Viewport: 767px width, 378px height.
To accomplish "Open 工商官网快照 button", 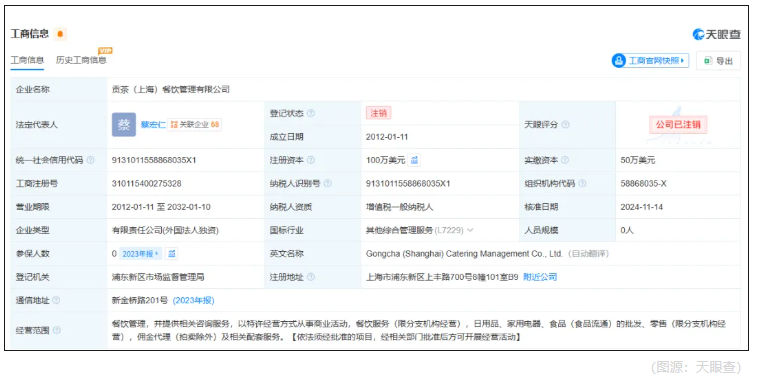I will tap(650, 61).
